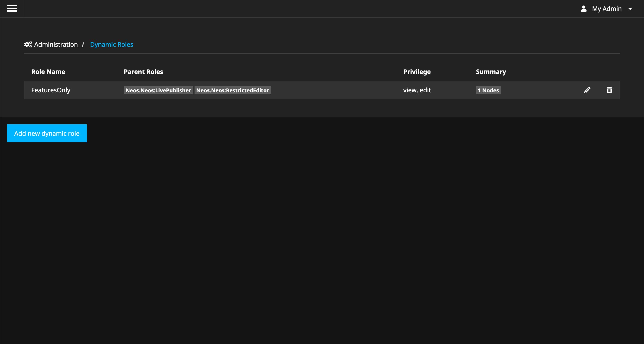644x344 pixels.
Task: Open the Dynamic Roles breadcrumb link
Action: (112, 45)
